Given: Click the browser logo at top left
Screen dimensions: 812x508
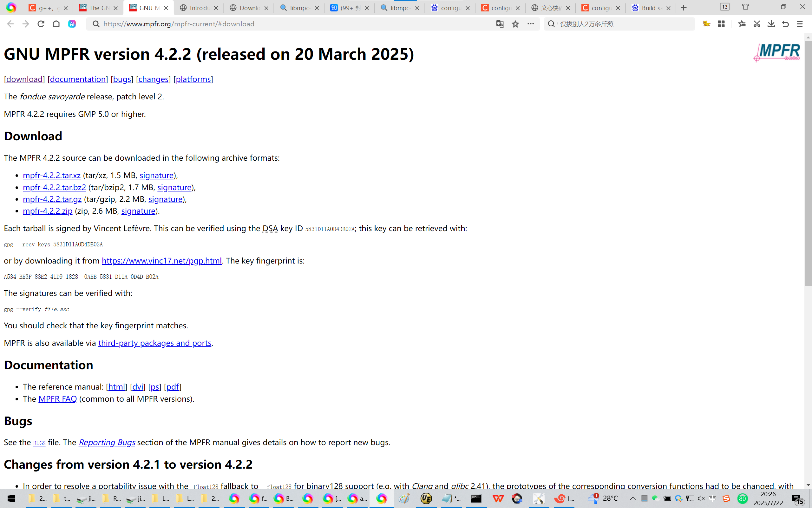Looking at the screenshot, I should click(11, 7).
